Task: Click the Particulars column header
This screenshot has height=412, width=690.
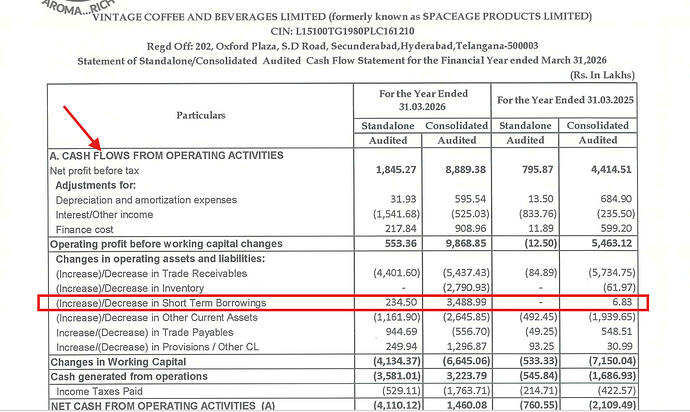Action: click(201, 115)
